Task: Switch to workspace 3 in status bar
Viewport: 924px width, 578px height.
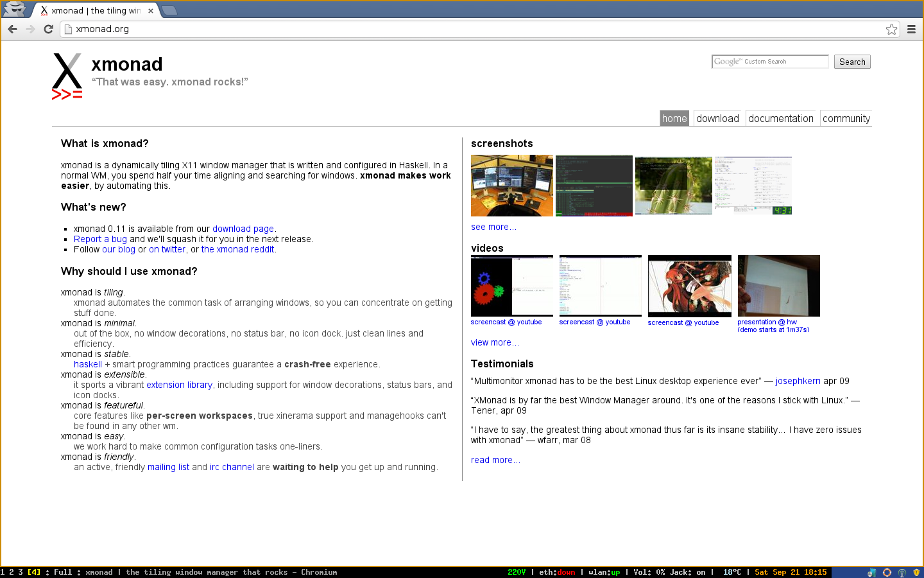Action: (21, 572)
